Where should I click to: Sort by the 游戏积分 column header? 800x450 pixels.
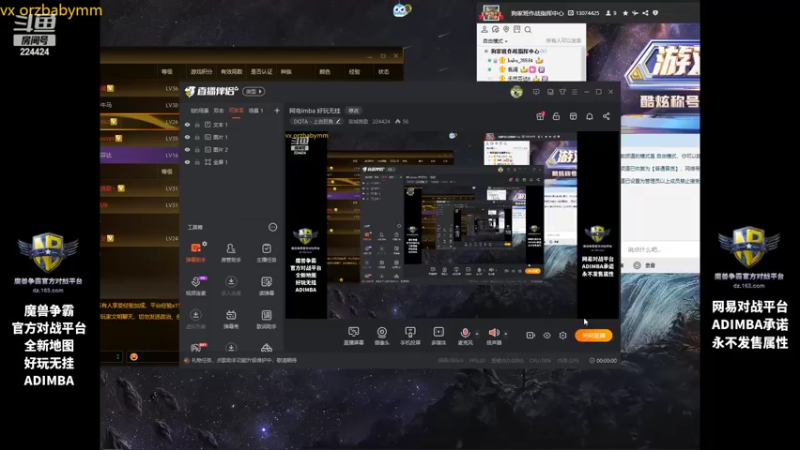(201, 72)
